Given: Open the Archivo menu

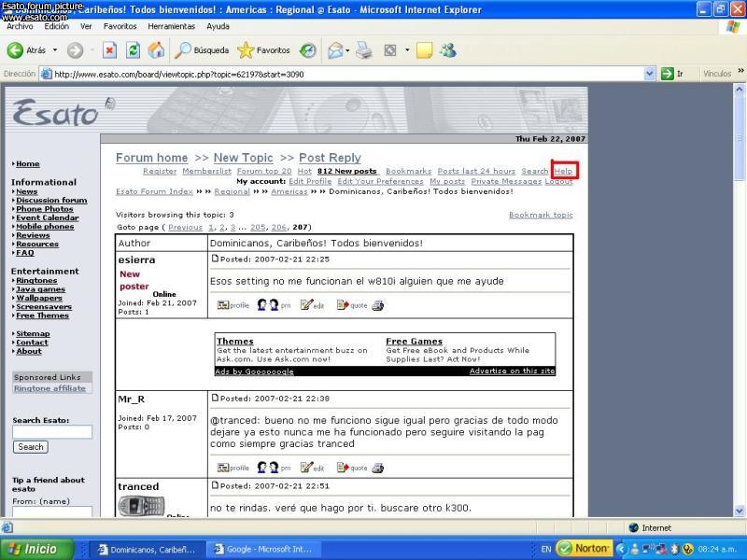Looking at the screenshot, I should (x=20, y=27).
